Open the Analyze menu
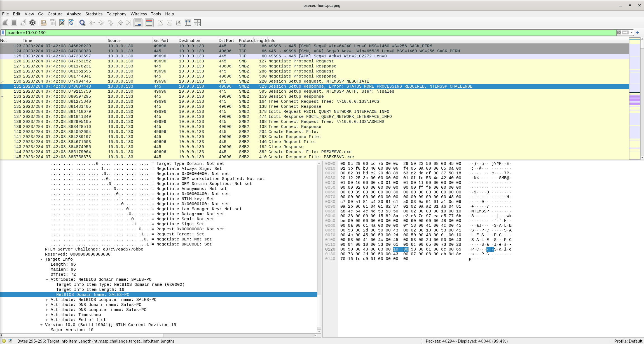The width and height of the screenshot is (644, 344). pyautogui.click(x=74, y=14)
